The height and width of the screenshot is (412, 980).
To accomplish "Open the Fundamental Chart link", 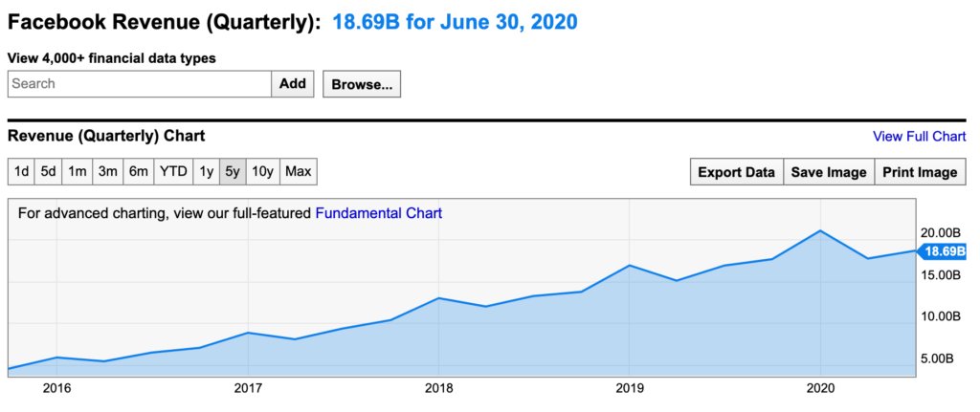I will [x=379, y=213].
